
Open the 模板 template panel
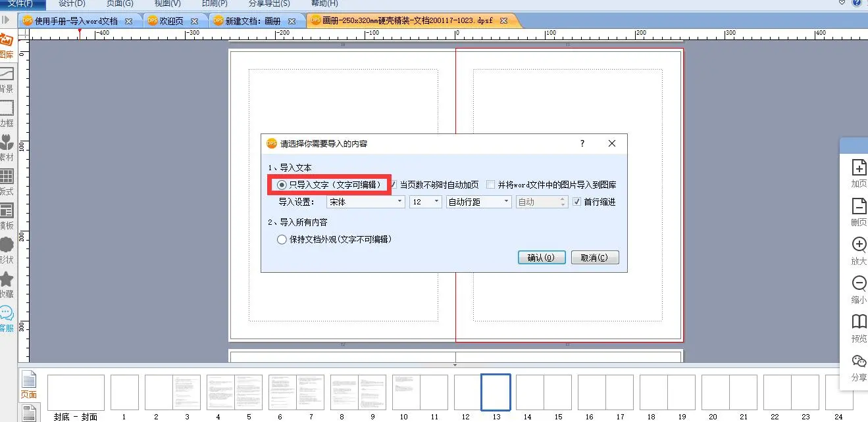tap(7, 216)
